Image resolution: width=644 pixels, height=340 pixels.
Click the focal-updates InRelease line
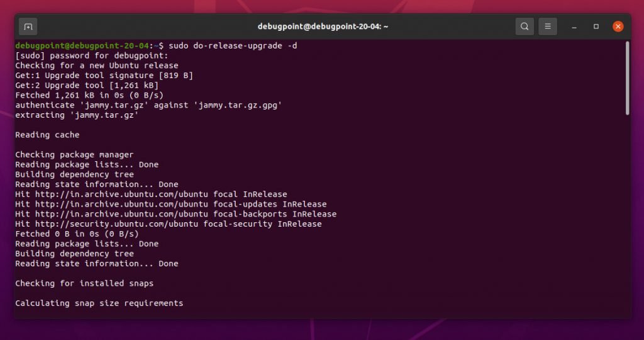click(171, 204)
